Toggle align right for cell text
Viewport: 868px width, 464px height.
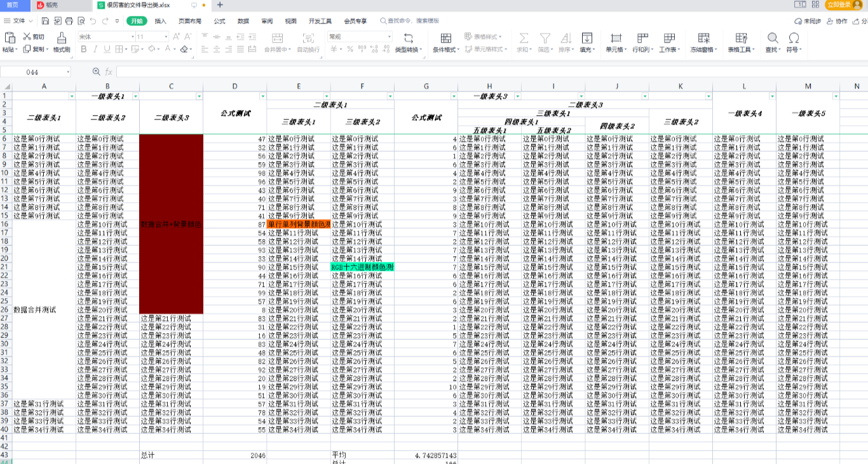[228, 49]
